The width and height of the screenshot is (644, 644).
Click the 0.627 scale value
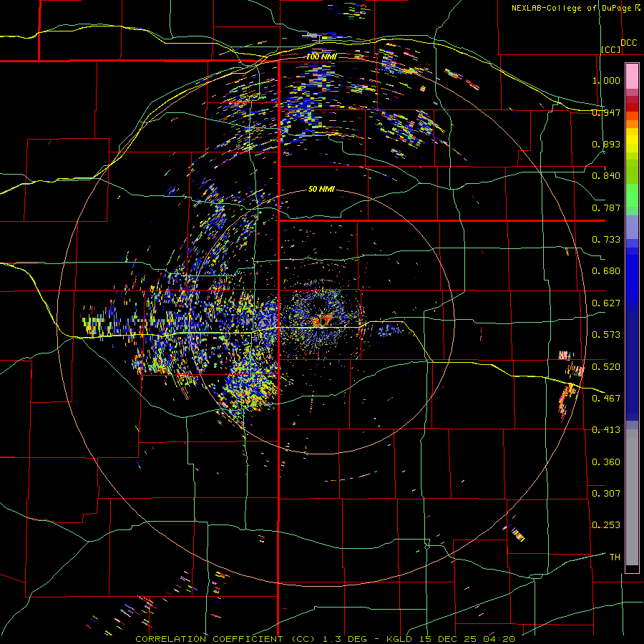tap(606, 303)
